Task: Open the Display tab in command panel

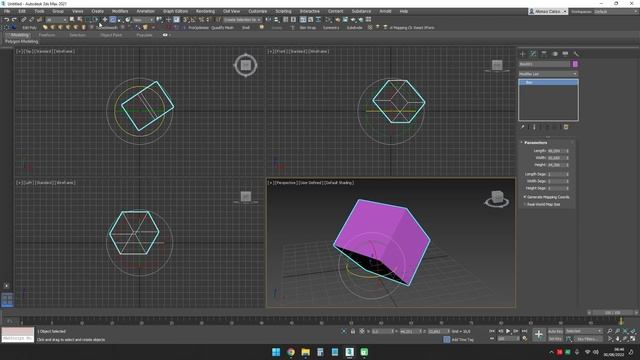Action: 565,54
